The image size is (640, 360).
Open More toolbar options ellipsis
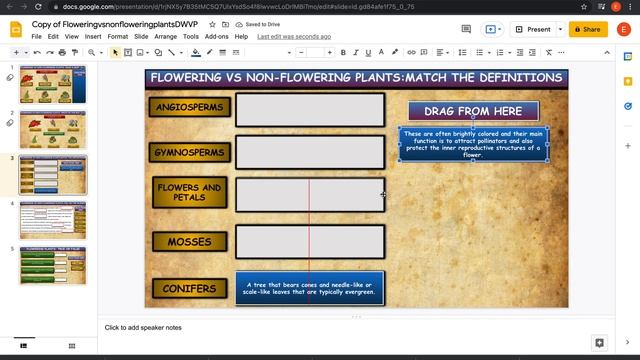(561, 53)
